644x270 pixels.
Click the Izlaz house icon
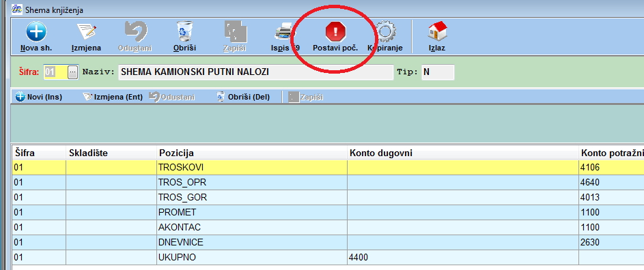tap(437, 31)
